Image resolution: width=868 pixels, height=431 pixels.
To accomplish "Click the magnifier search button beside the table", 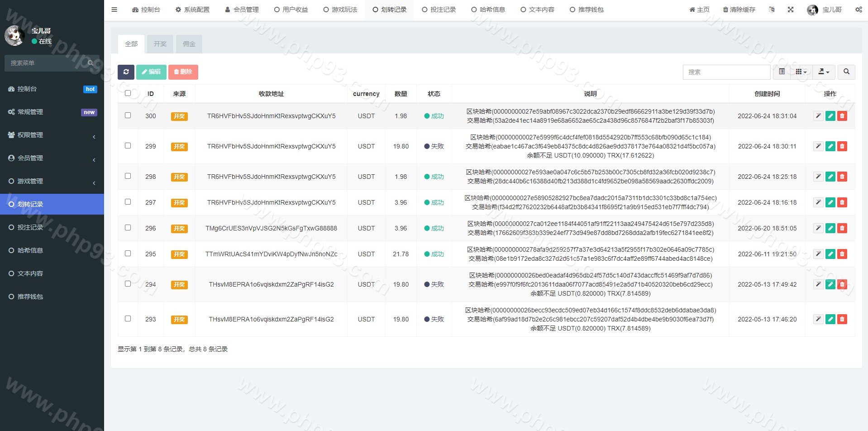I will coord(846,72).
